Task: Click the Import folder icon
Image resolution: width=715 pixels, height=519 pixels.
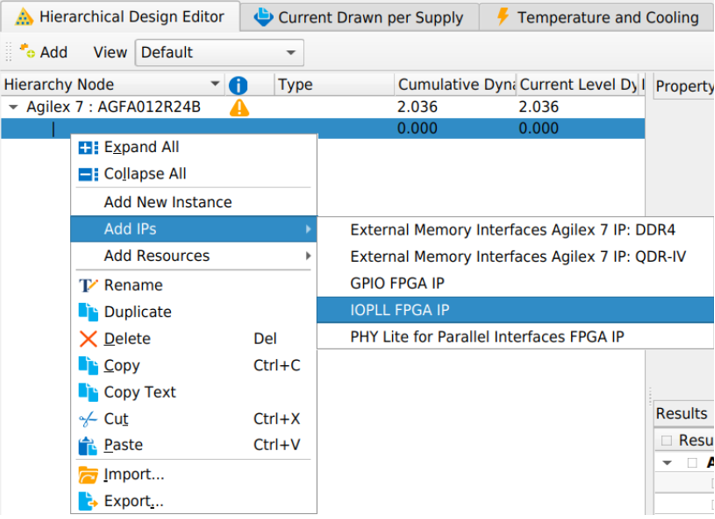Action: pyautogui.click(x=88, y=475)
